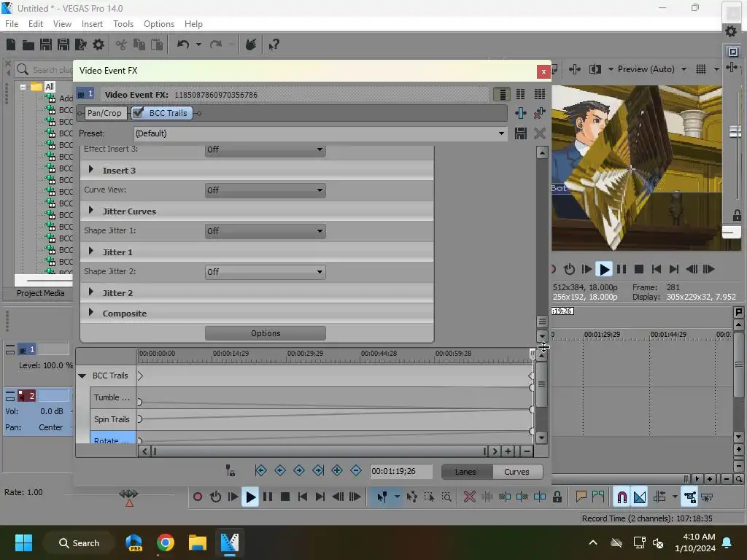The width and height of the screenshot is (747, 560).
Task: Click the Plug-In Chain icon in the FX window
Action: pyautogui.click(x=521, y=113)
